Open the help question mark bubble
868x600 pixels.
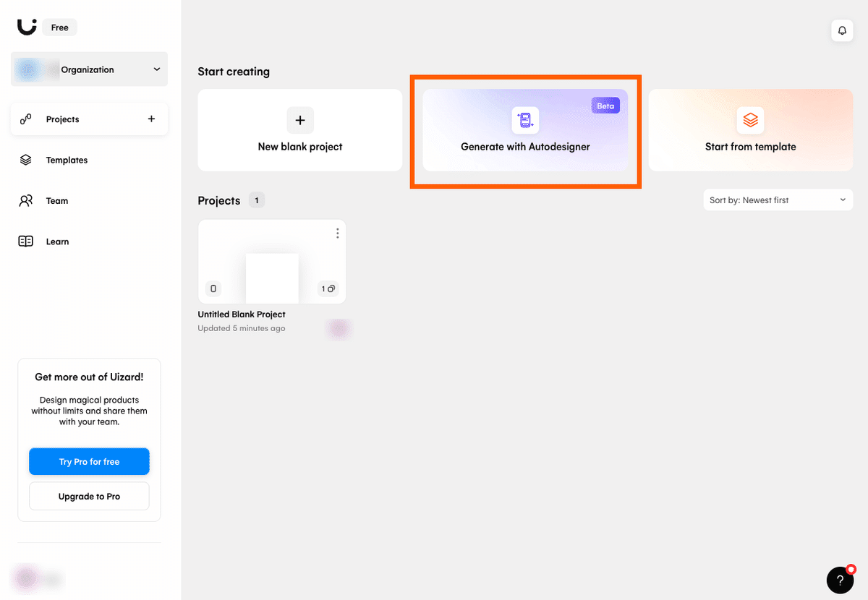pyautogui.click(x=841, y=580)
